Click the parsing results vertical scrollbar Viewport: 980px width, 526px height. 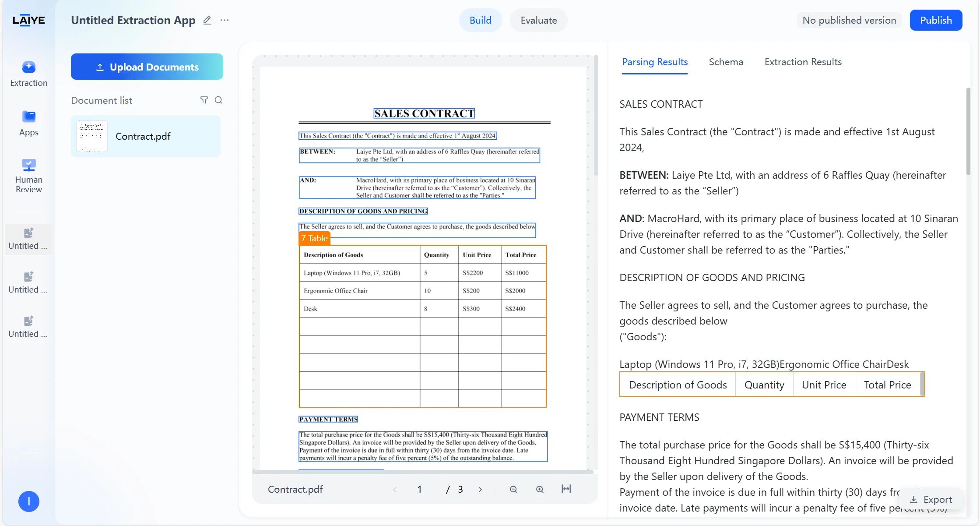(968, 131)
